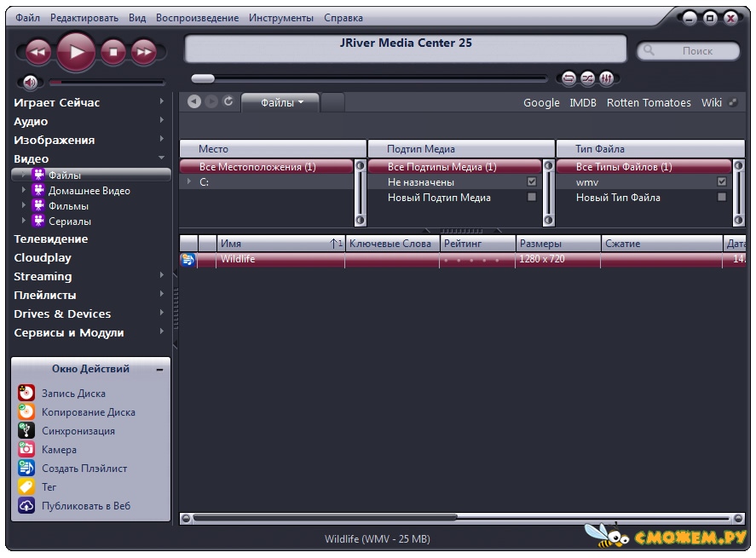The image size is (756, 558).
Task: Click the Wildlife row file icon
Action: tap(188, 259)
